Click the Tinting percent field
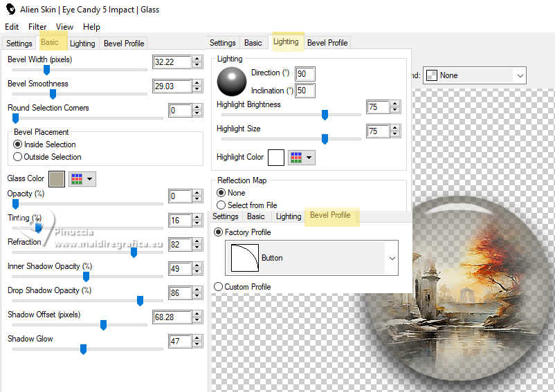This screenshot has height=392, width=555. (180, 221)
